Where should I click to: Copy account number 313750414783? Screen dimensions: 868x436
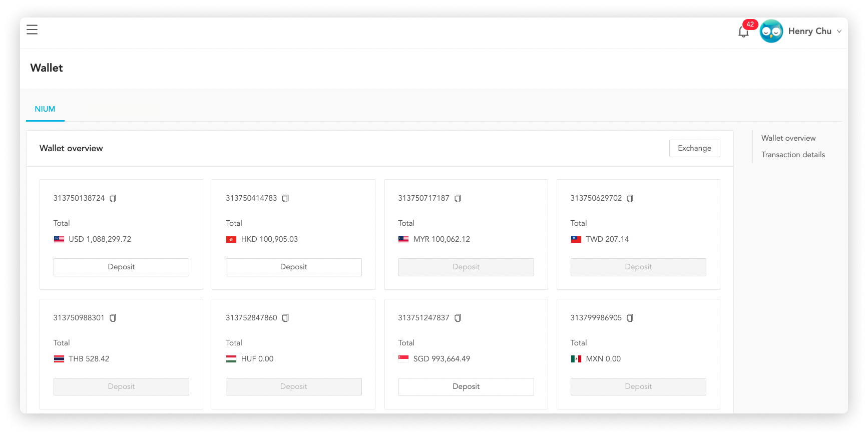pyautogui.click(x=285, y=198)
